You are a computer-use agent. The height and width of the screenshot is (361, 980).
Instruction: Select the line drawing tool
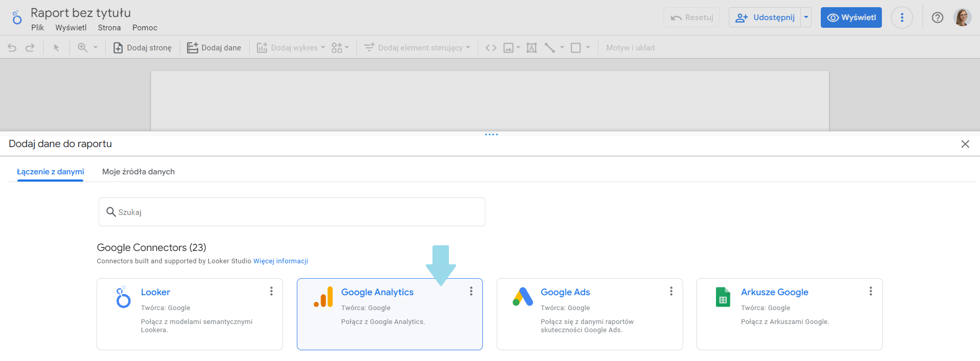(x=550, y=48)
